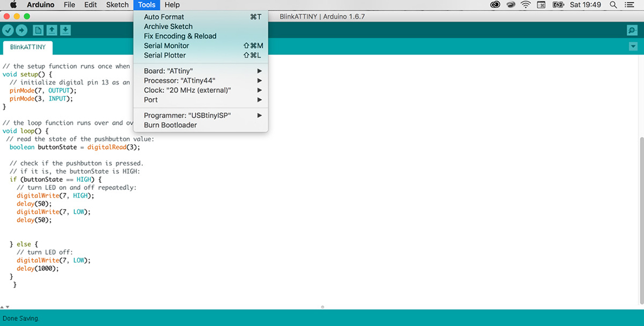Screen dimensions: 644x326
Task: Open a sketch with the up-arrow icon
Action: [x=52, y=30]
